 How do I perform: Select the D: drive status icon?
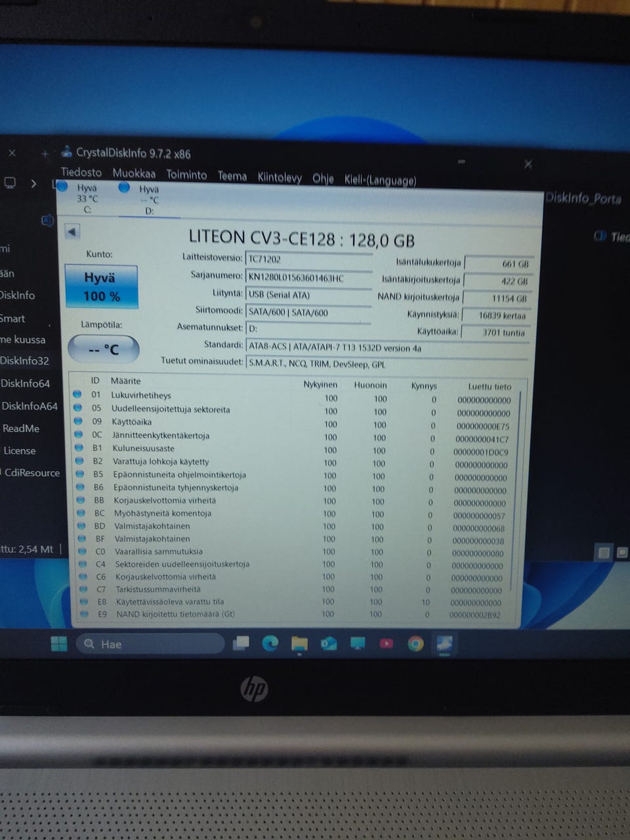124,187
